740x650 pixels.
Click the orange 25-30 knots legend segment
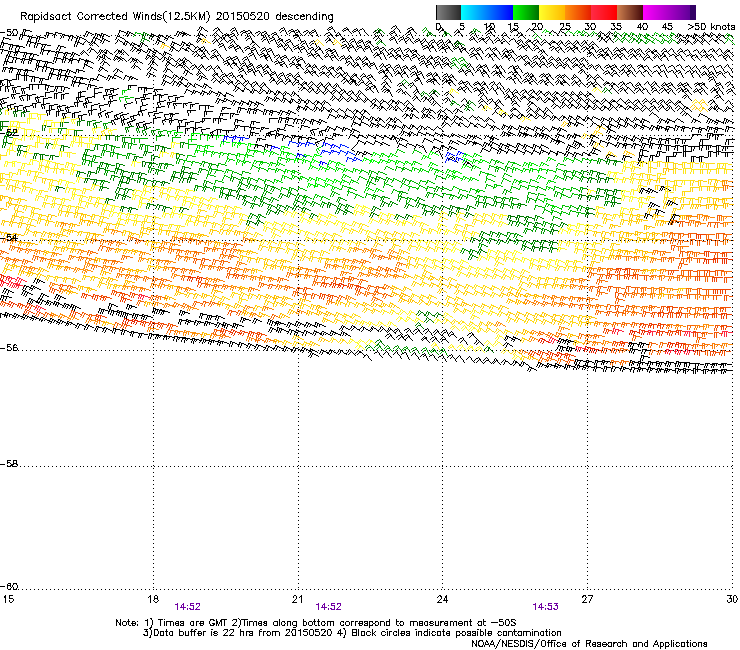(578, 12)
